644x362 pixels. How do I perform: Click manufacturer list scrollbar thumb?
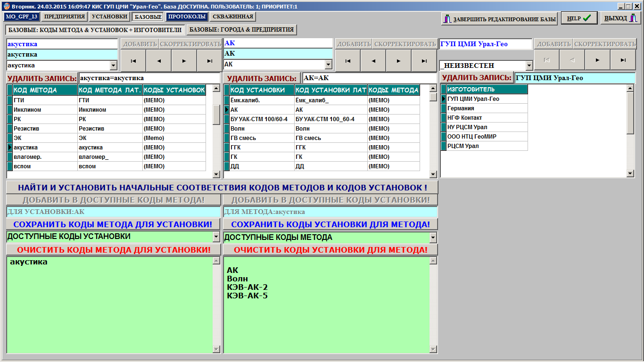click(630, 113)
